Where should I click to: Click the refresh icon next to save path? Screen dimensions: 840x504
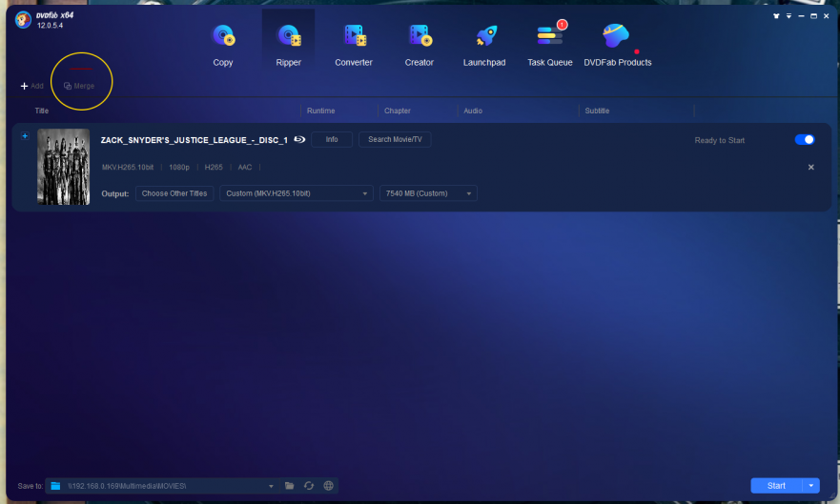click(x=309, y=486)
